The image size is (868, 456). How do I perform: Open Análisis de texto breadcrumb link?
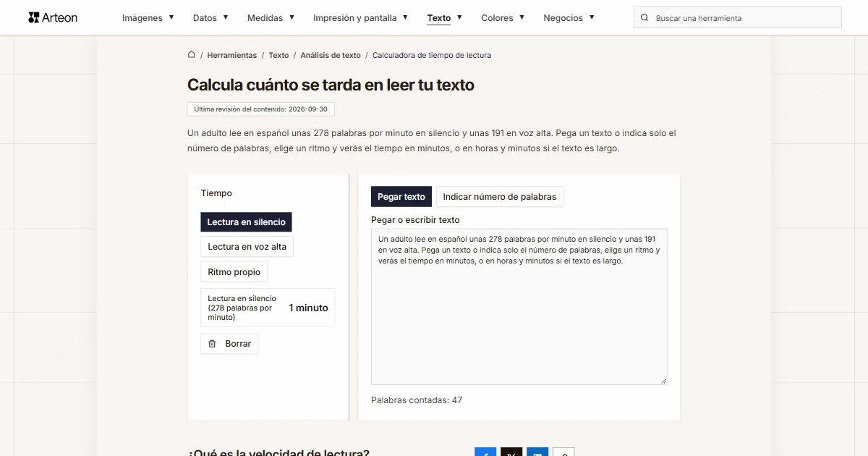pyautogui.click(x=331, y=55)
